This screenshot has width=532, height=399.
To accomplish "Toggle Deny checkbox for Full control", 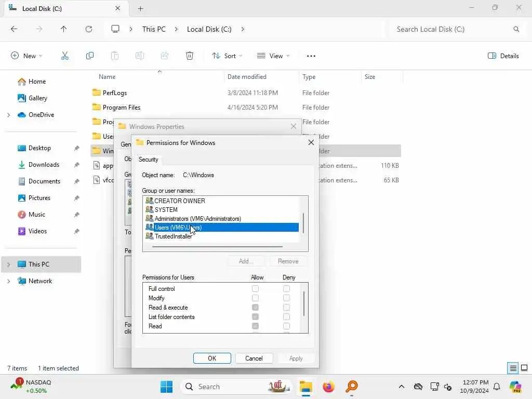I will [x=286, y=289].
